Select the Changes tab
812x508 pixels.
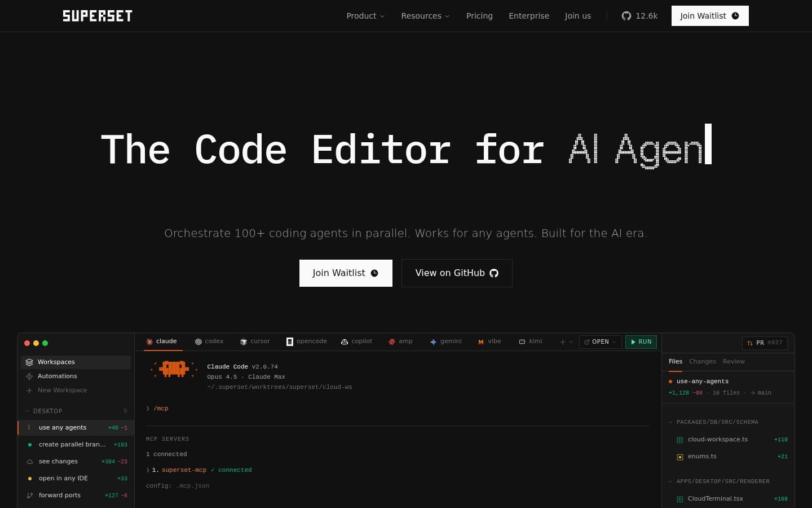pos(703,361)
